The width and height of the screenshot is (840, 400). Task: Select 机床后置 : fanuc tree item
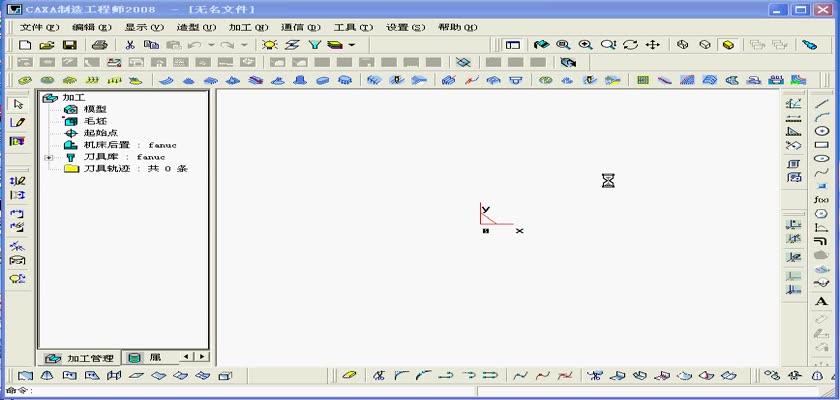coord(130,145)
